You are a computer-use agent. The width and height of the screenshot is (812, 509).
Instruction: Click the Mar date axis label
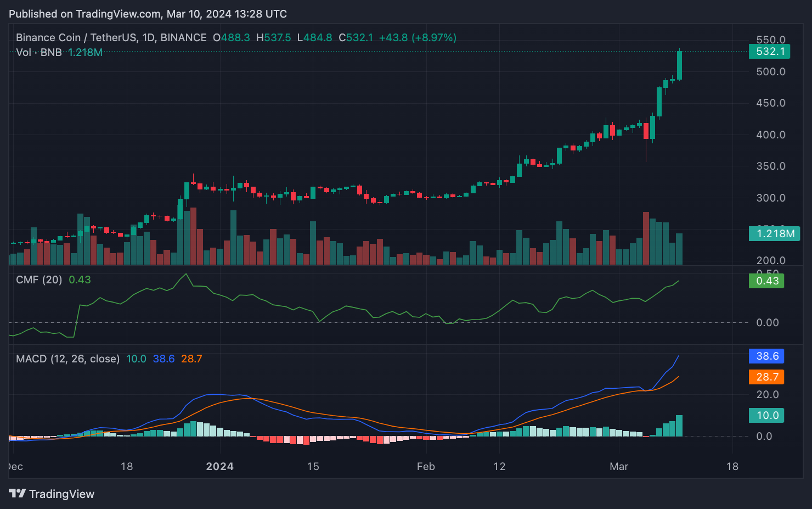pyautogui.click(x=619, y=466)
